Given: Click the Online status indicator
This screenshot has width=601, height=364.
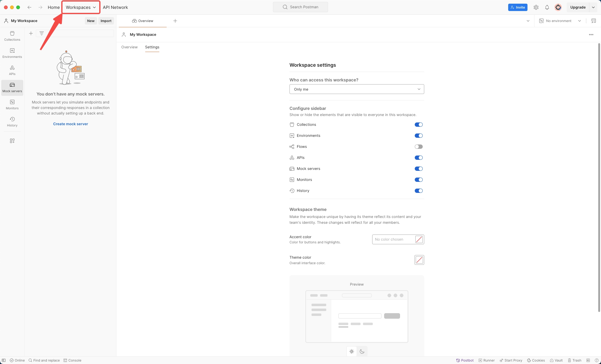Looking at the screenshot, I should click(17, 360).
